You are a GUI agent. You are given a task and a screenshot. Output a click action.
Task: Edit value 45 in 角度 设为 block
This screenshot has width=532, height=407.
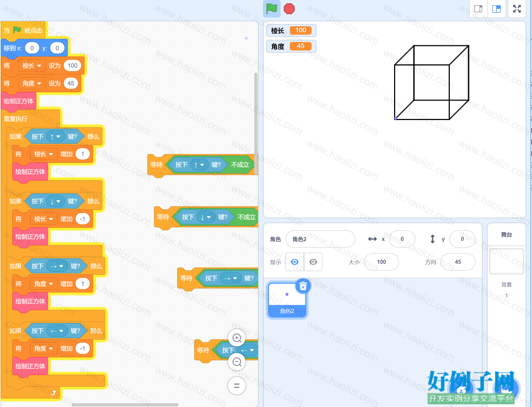coord(71,83)
